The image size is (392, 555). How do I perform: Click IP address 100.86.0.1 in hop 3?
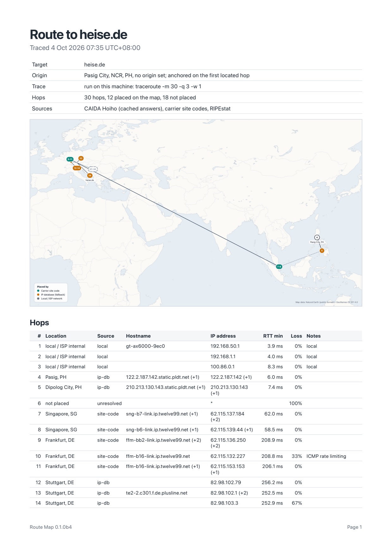223,367
